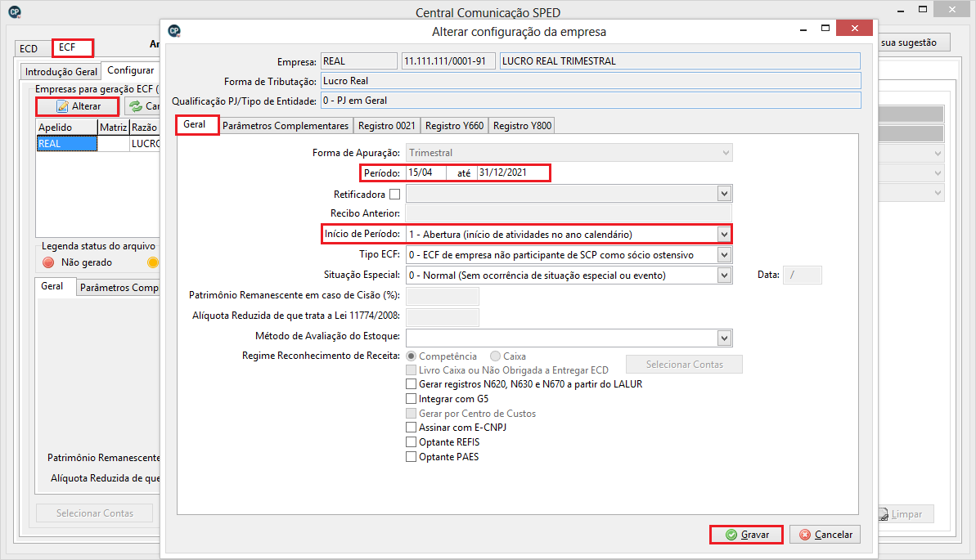This screenshot has height=560, width=976.
Task: Click the pencil icon on the Alterar button
Action: click(62, 106)
